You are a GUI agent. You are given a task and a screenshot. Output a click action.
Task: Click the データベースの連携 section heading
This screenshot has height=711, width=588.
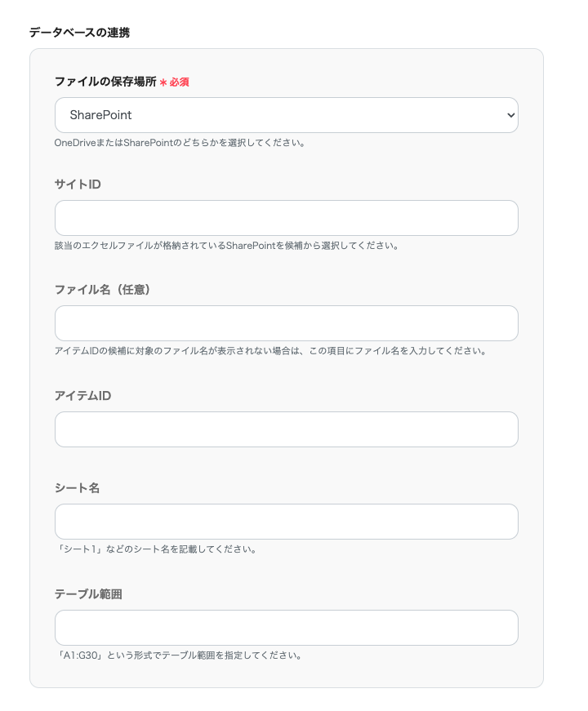79,33
